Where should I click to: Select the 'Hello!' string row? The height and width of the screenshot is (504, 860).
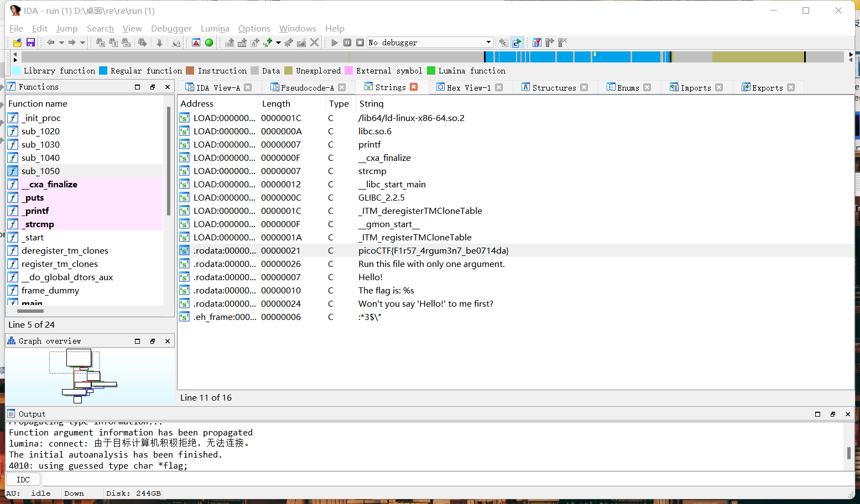pos(516,277)
